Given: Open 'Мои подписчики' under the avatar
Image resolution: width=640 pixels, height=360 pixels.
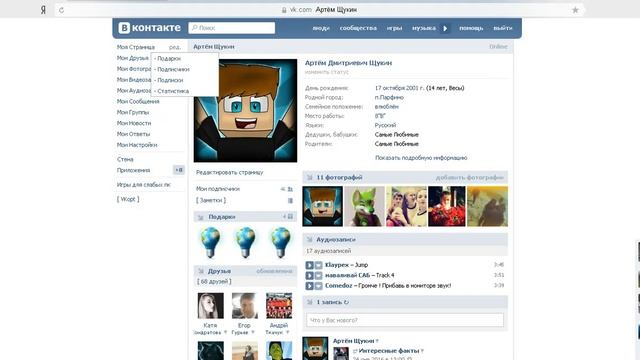Looking at the screenshot, I should 218,189.
